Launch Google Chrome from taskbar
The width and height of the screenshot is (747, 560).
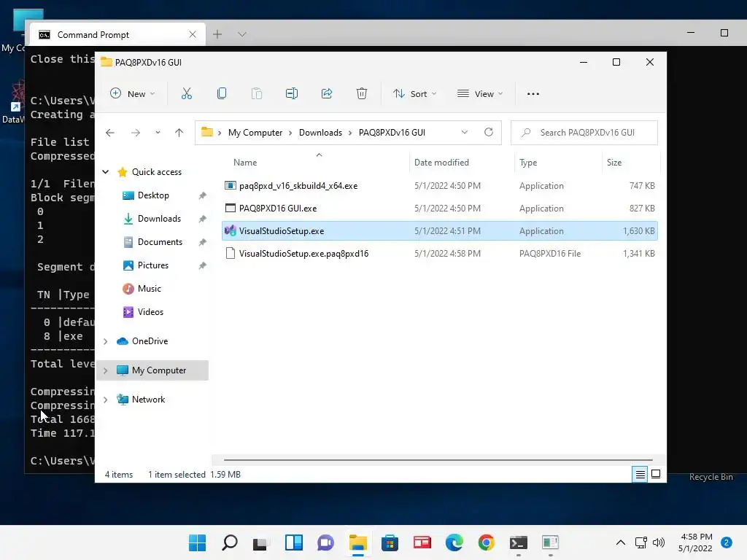(486, 542)
